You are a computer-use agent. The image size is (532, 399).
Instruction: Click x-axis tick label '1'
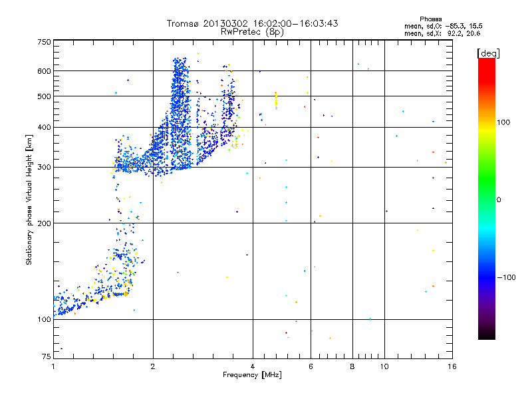(x=53, y=366)
